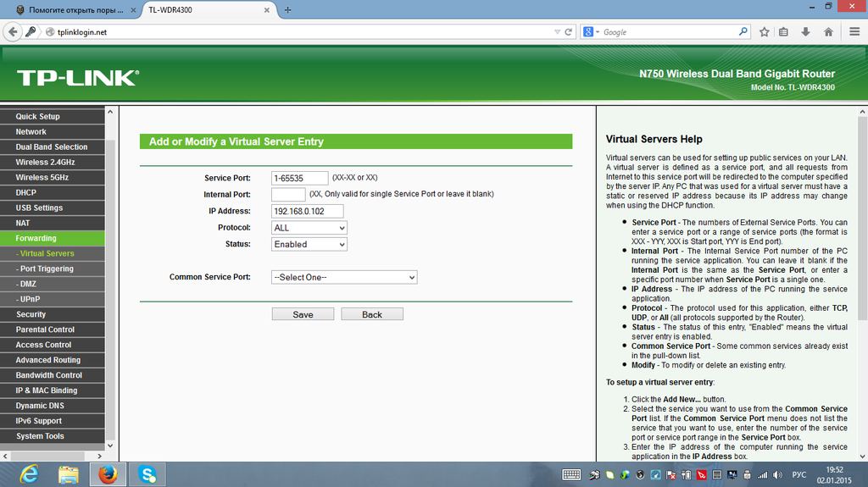Click the search magnifier in Google box
The image size is (868, 487).
pyautogui.click(x=743, y=31)
